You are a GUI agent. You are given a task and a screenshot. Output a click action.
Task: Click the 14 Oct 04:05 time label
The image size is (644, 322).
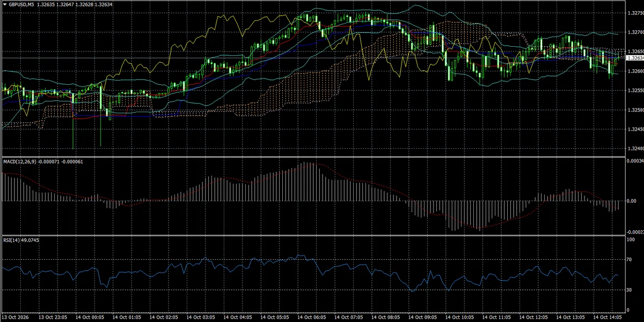[x=239, y=317]
